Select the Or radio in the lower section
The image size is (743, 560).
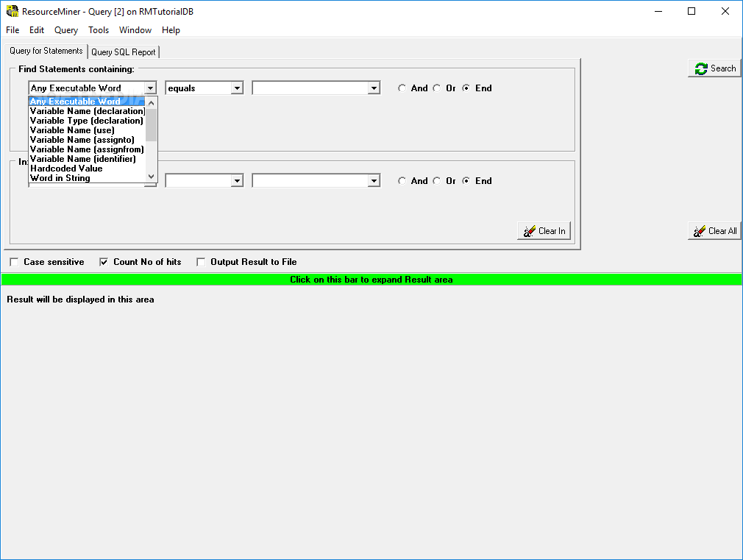436,181
